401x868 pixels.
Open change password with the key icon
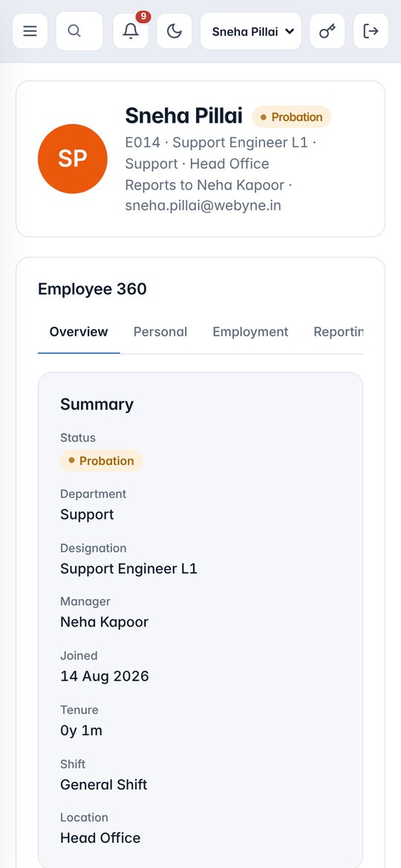tap(327, 31)
